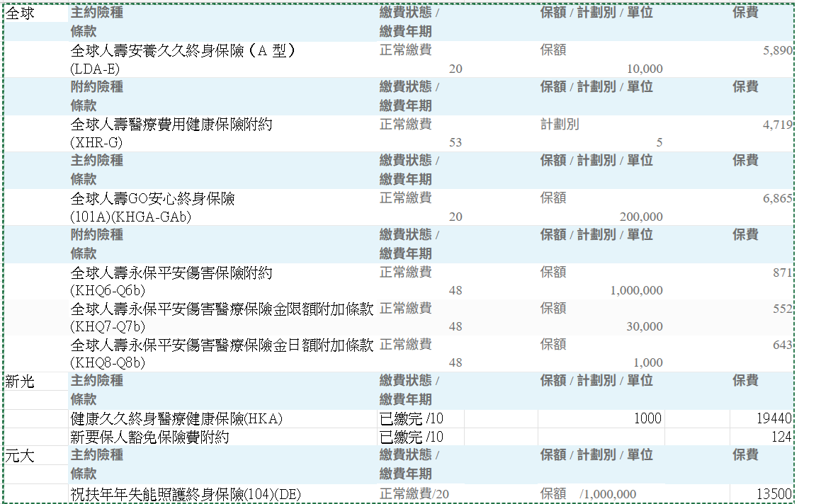Select the 保額 /1,000,000 cell in 元大 row
Image resolution: width=816 pixels, height=504 pixels.
click(x=588, y=493)
